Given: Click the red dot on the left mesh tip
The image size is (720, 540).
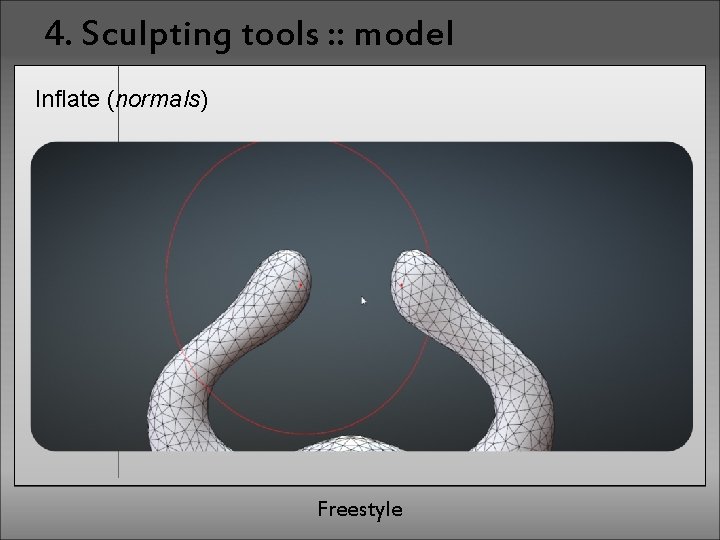Looking at the screenshot, I should point(301,285).
